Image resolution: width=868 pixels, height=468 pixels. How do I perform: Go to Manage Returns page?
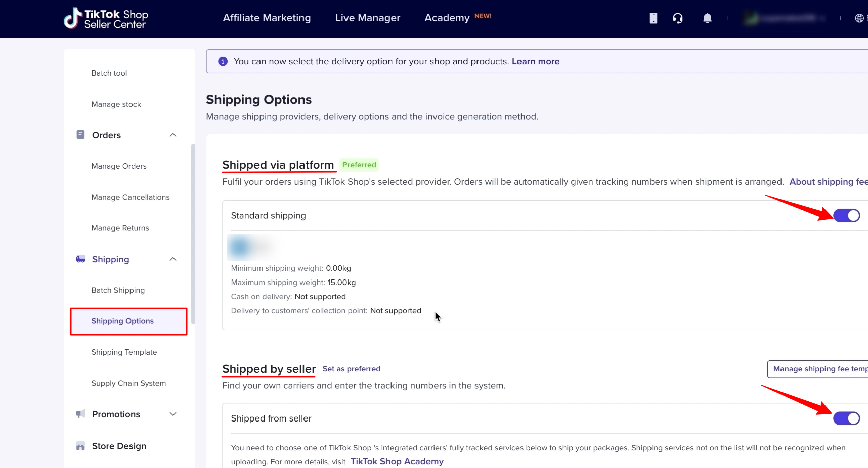click(120, 228)
